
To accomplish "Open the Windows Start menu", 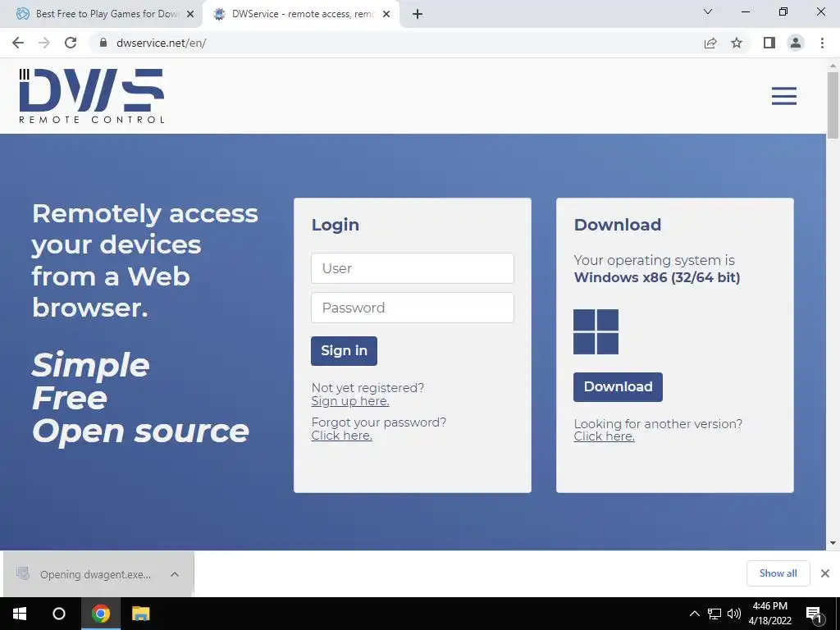I will pos(20,614).
